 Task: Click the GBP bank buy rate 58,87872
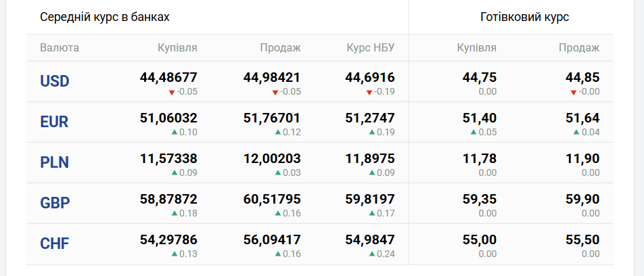168,200
